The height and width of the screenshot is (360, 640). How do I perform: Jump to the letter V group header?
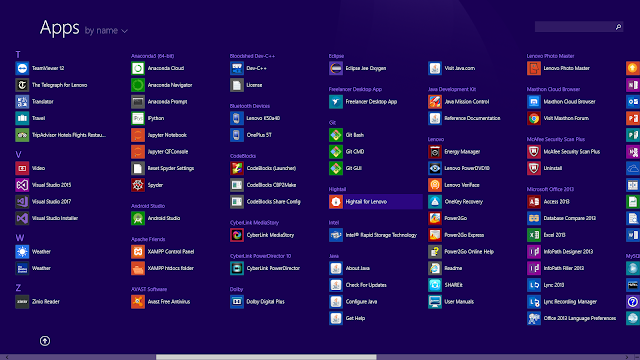click(18, 154)
